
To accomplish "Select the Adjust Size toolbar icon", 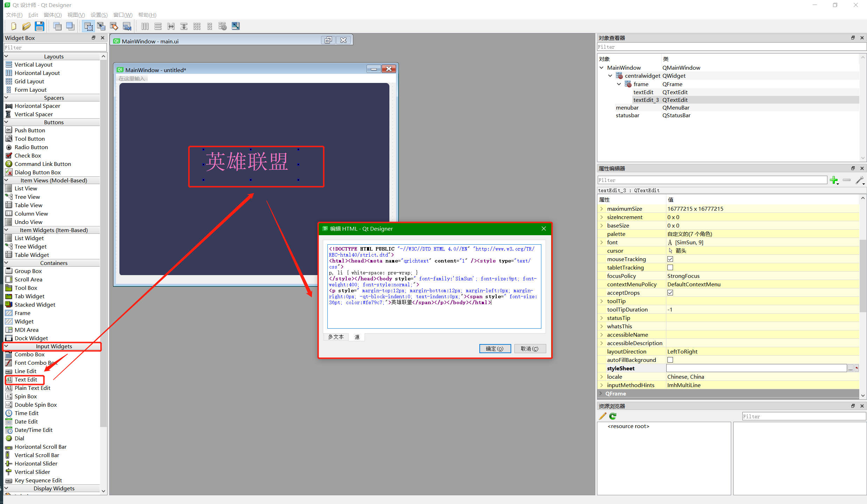I will 235,26.
